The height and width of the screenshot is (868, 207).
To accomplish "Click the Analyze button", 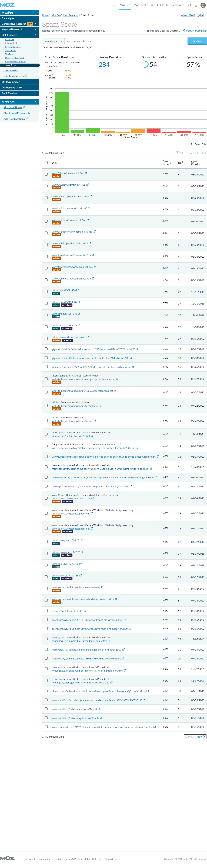I will tap(197, 41).
